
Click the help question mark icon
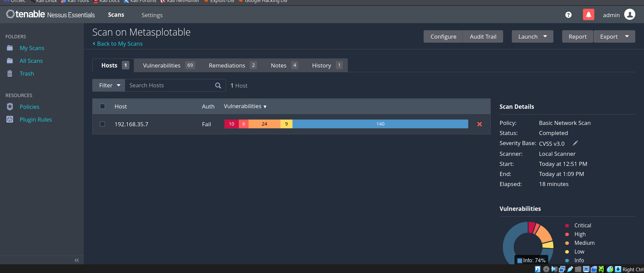[x=568, y=15]
